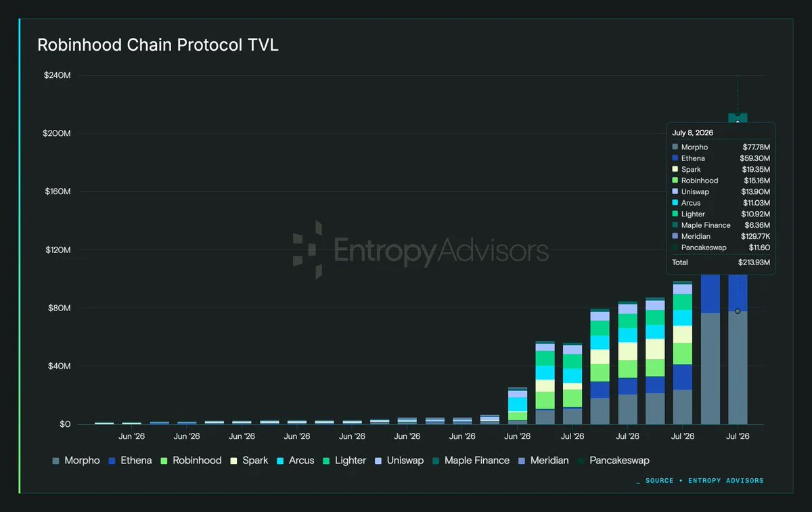Image resolution: width=812 pixels, height=512 pixels.
Task: Click the $0 y-axis label
Action: pyautogui.click(x=65, y=424)
